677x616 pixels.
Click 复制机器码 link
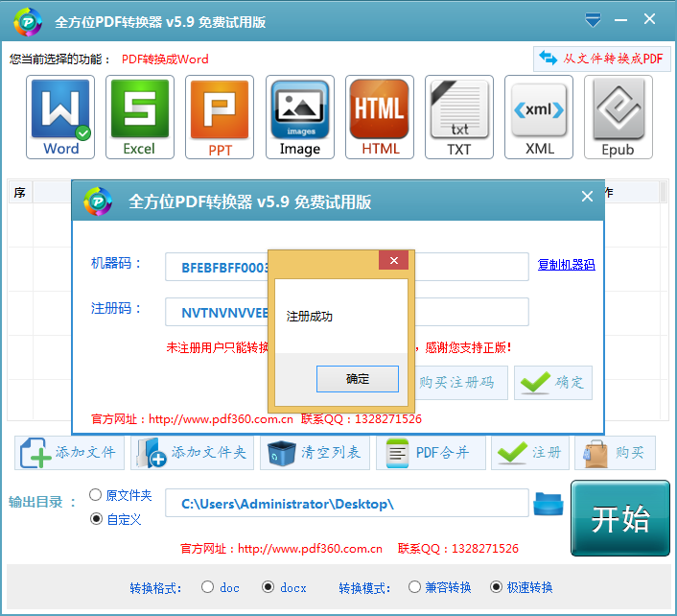(566, 265)
